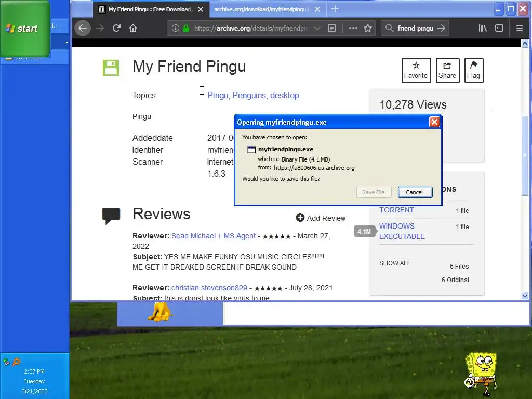
Task: Click the green floppy software icon
Action: (111, 68)
